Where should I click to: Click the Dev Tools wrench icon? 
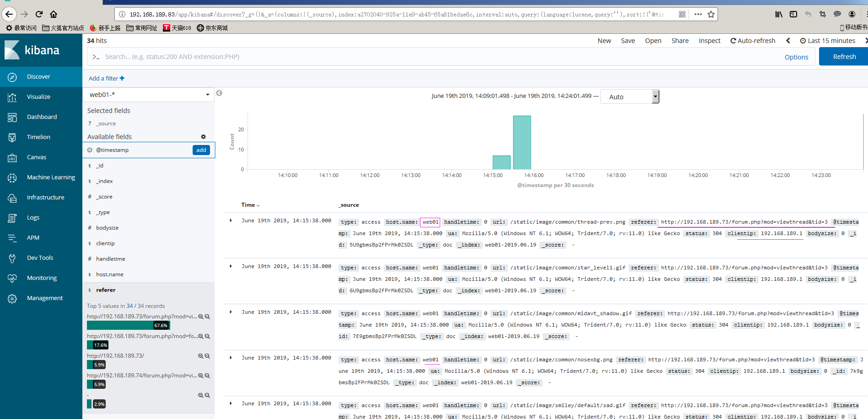(x=12, y=258)
